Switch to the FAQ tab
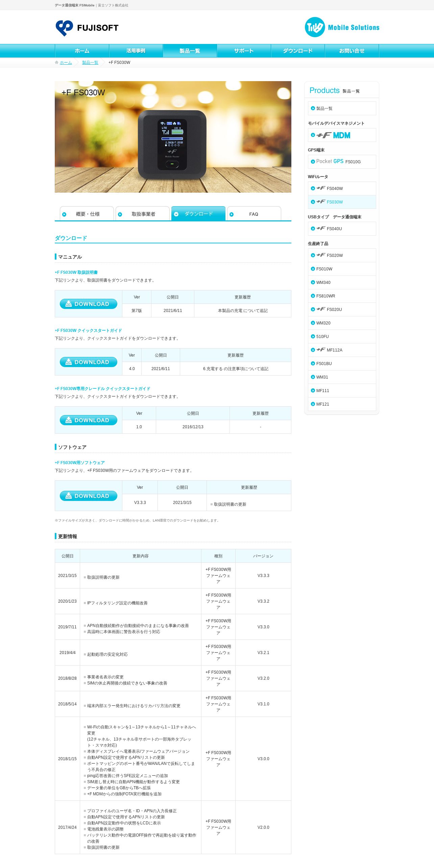 click(x=254, y=214)
